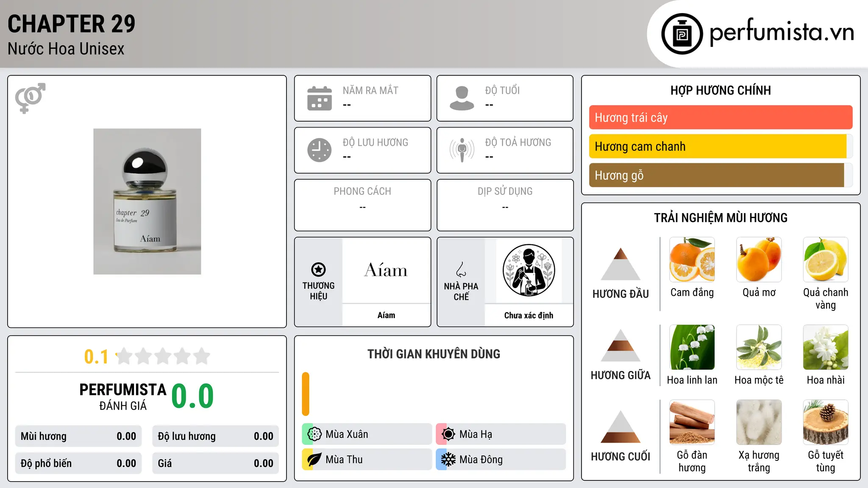This screenshot has width=868, height=488.
Task: Click the five-star rating icons
Action: tap(163, 356)
